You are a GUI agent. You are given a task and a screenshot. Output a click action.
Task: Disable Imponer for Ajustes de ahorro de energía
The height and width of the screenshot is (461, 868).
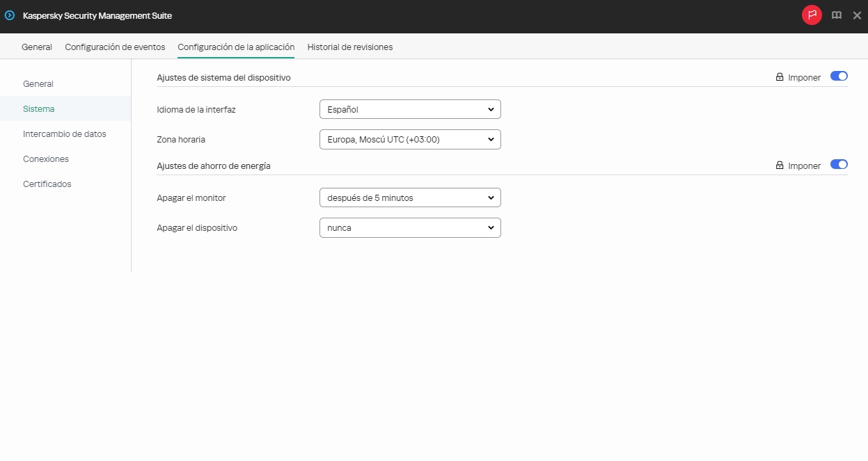tap(839, 164)
